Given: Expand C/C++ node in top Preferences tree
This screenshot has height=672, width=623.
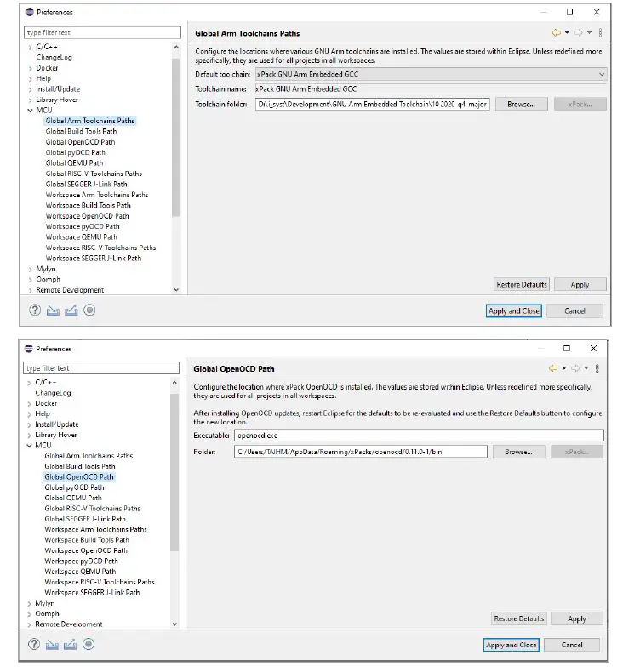Looking at the screenshot, I should tap(30, 47).
